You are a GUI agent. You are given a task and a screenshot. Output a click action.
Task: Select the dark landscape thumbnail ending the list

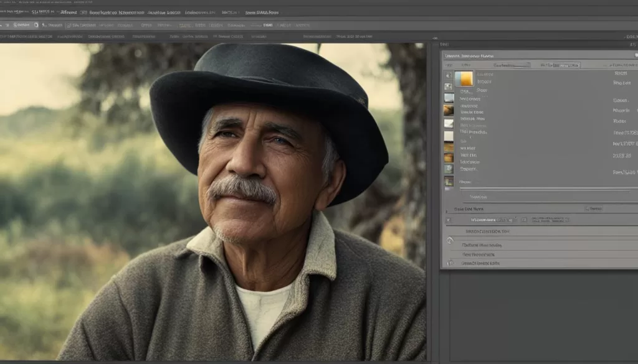[449, 181]
